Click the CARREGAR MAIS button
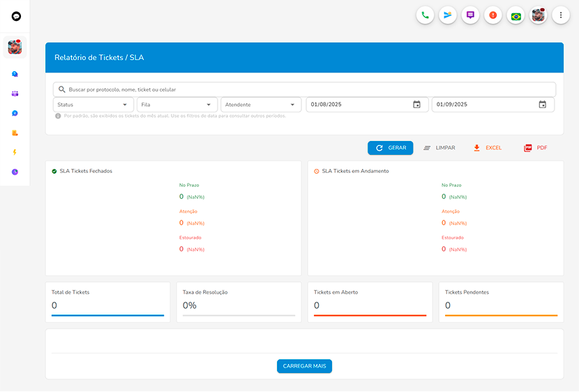 pyautogui.click(x=304, y=366)
